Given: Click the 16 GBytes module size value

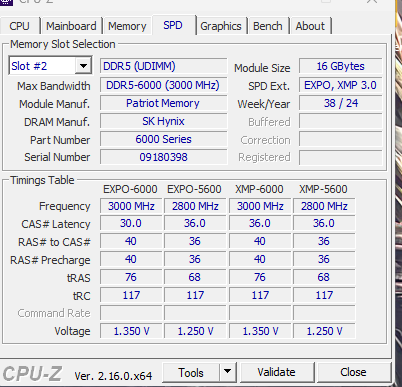Looking at the screenshot, I should tap(340, 66).
